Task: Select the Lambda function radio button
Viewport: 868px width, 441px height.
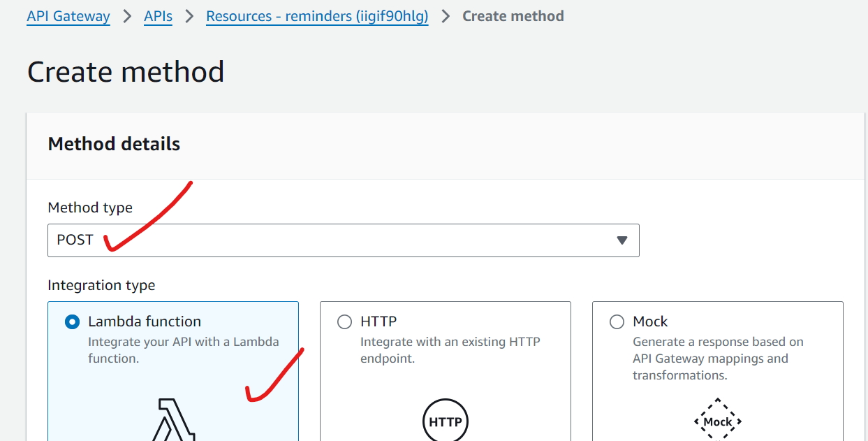Action: [72, 322]
